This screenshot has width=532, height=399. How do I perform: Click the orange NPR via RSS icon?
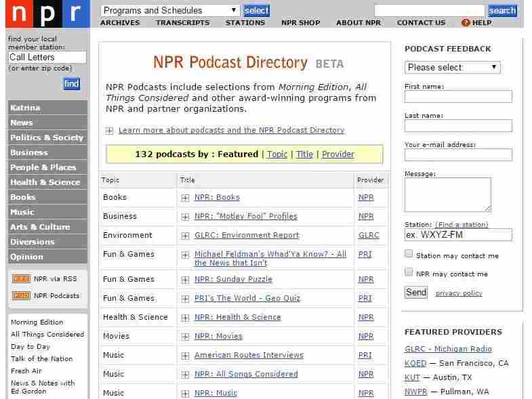point(21,278)
